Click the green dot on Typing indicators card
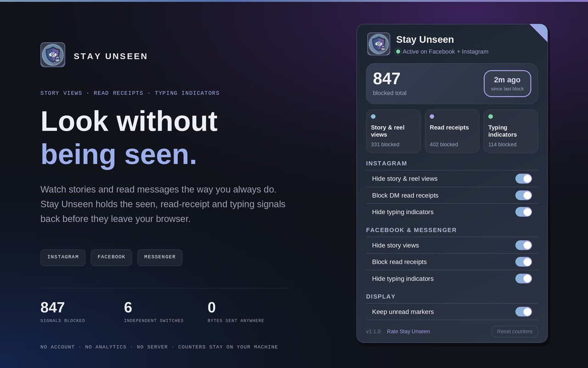Image resolution: width=588 pixels, height=368 pixels. (x=491, y=116)
